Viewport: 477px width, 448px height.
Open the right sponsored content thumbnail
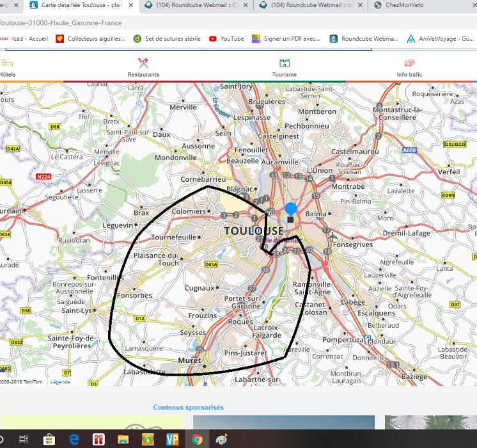coord(431,422)
